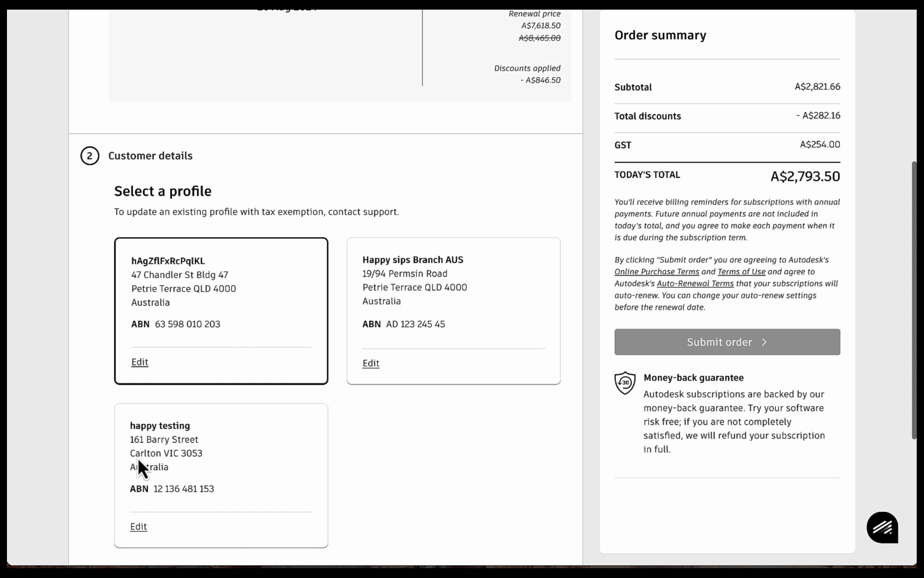Viewport: 924px width, 578px height.
Task: Click the Select a profile heading
Action: pos(163,191)
